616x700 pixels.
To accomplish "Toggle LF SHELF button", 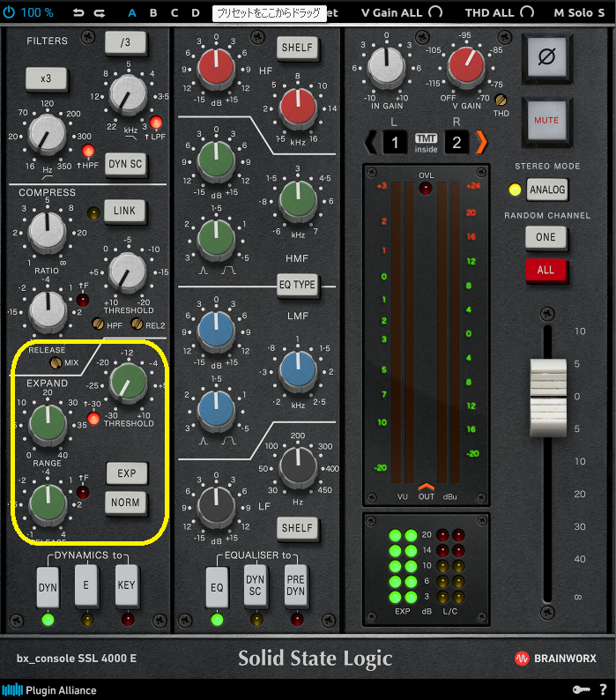I will tap(297, 529).
